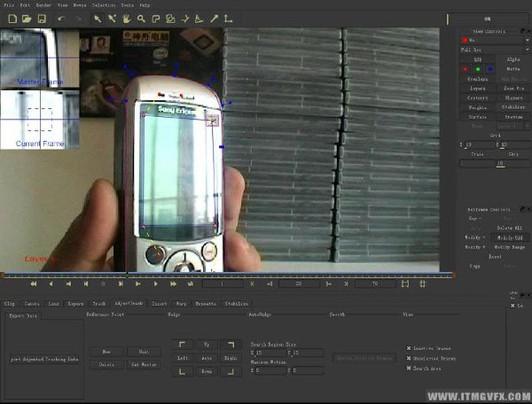Select the Move diagonal arrow tool

(214, 19)
